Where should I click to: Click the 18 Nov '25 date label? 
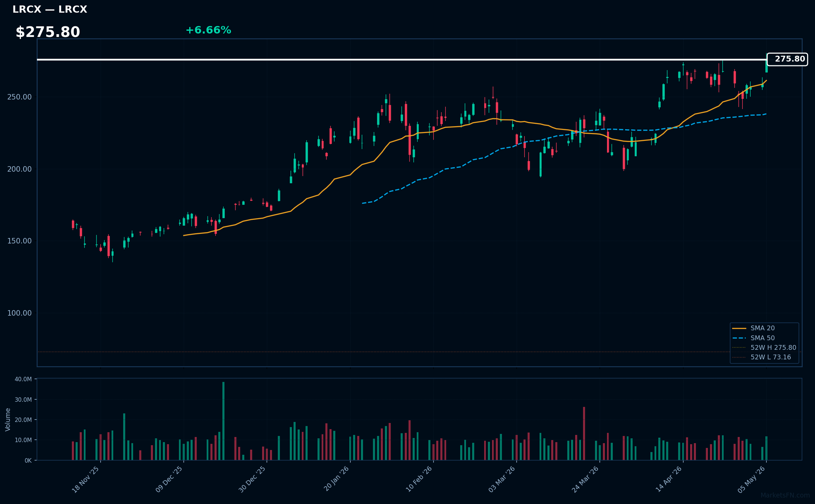(86, 479)
